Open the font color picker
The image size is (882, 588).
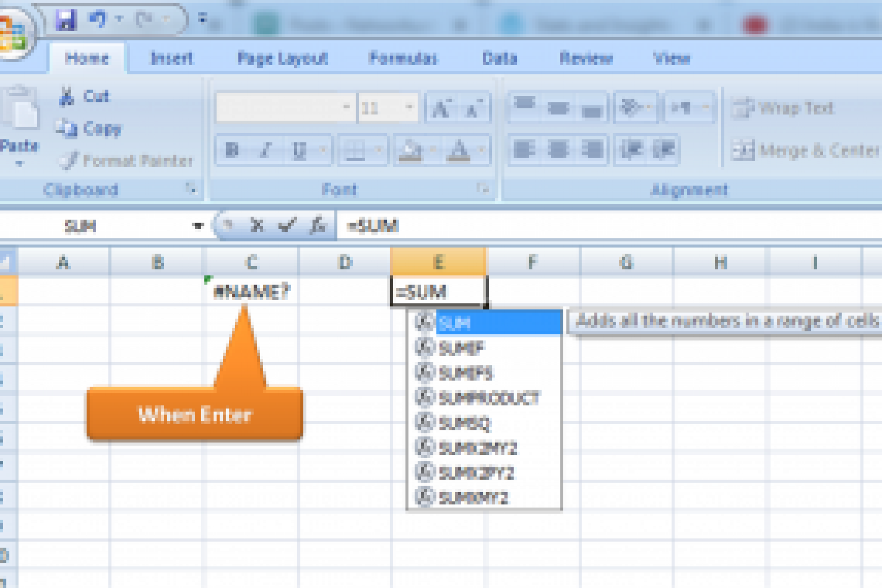[x=481, y=149]
